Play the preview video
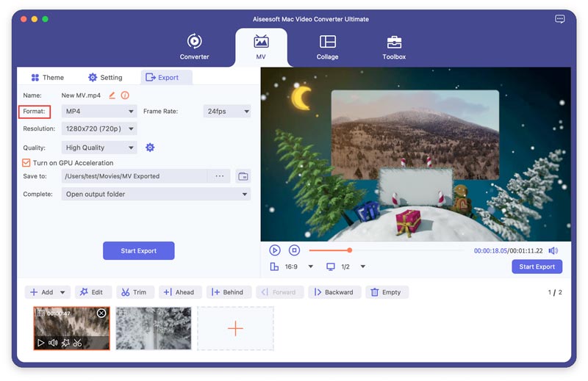This screenshot has height=381, width=588. 275,250
